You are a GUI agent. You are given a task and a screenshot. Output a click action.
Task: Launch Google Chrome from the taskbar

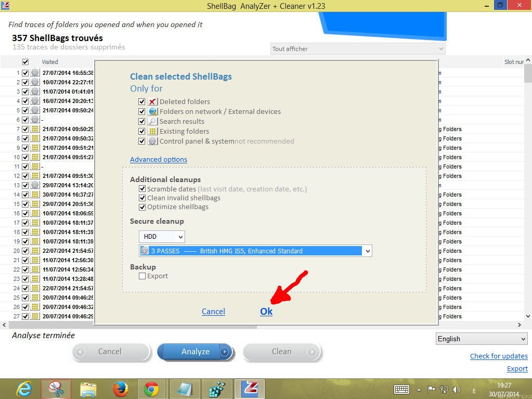click(x=151, y=389)
